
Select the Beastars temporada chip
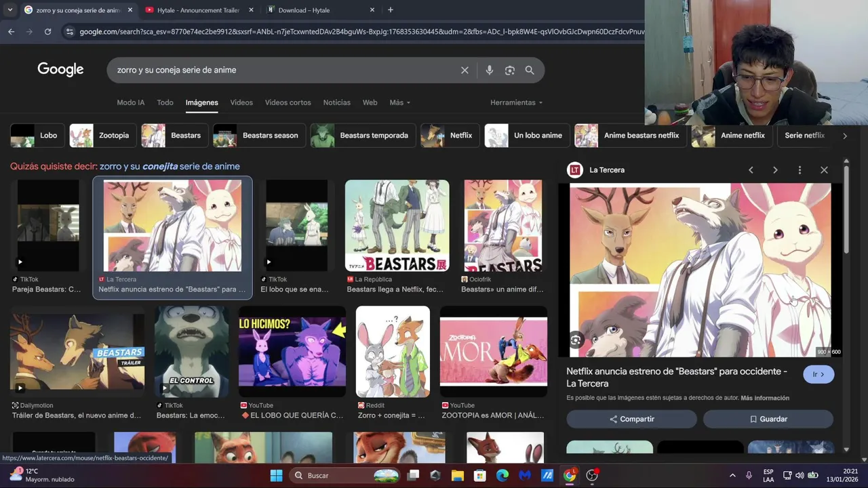(363, 136)
